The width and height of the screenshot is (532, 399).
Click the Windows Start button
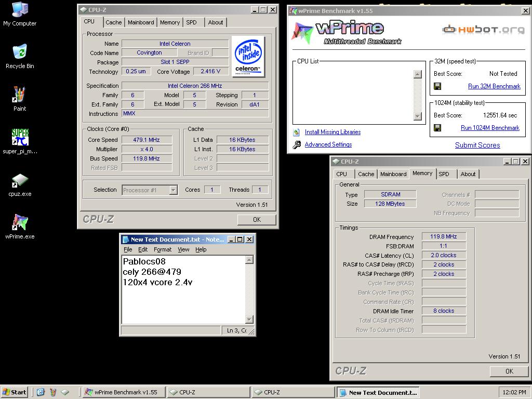(14, 392)
